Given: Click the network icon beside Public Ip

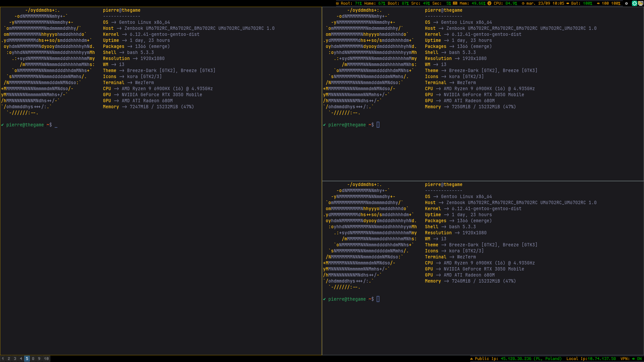Looking at the screenshot, I should pyautogui.click(x=471, y=359).
